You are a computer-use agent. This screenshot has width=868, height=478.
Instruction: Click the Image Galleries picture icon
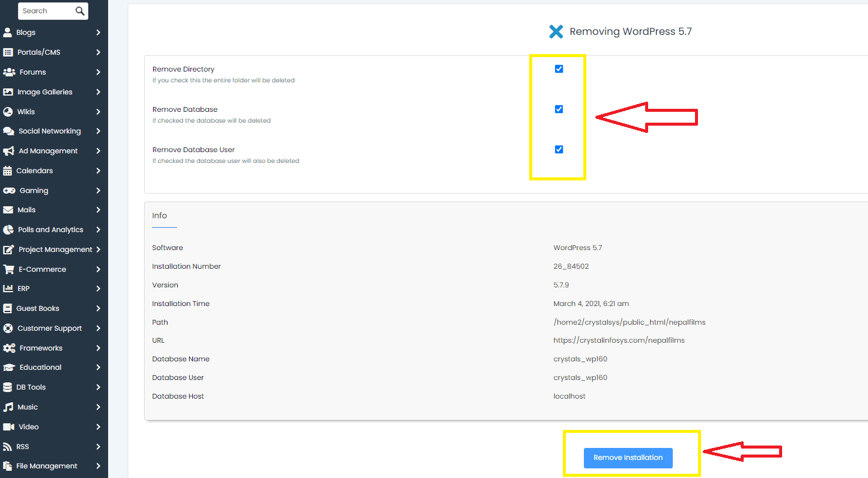pos(8,92)
